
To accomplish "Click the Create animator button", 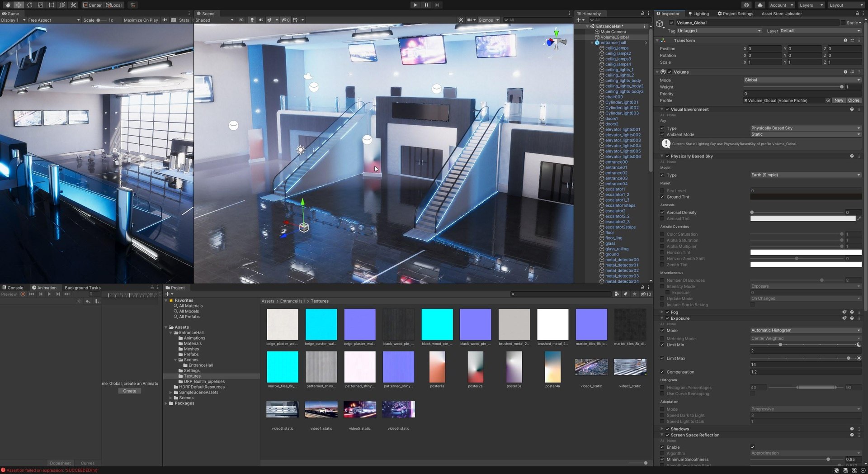I will tap(130, 391).
